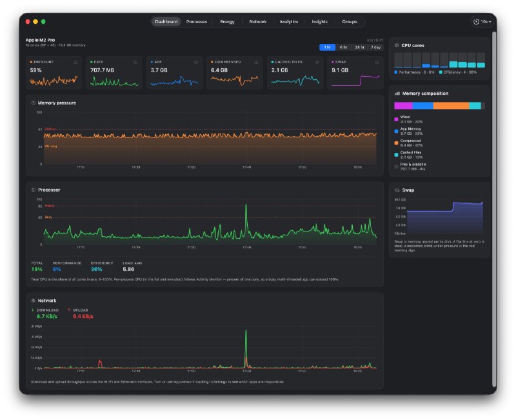
Task: Click the Performance cores blue legend swatch
Action: [x=396, y=72]
